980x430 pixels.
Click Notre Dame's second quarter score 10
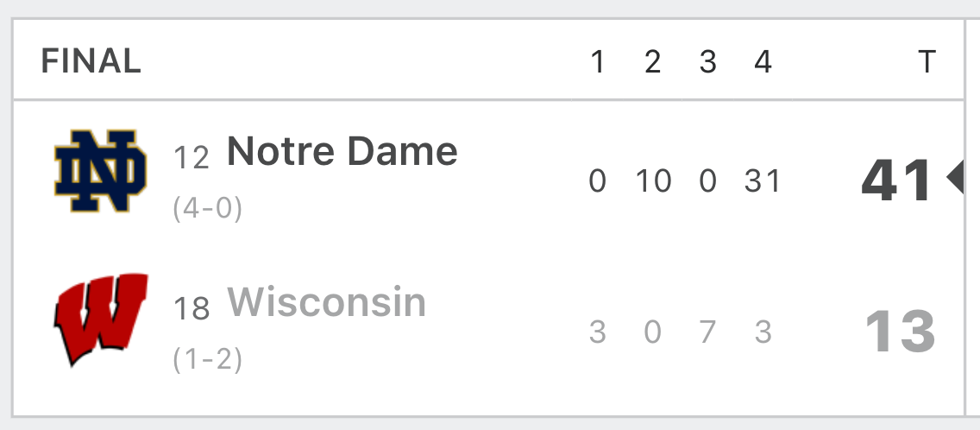[x=654, y=181]
